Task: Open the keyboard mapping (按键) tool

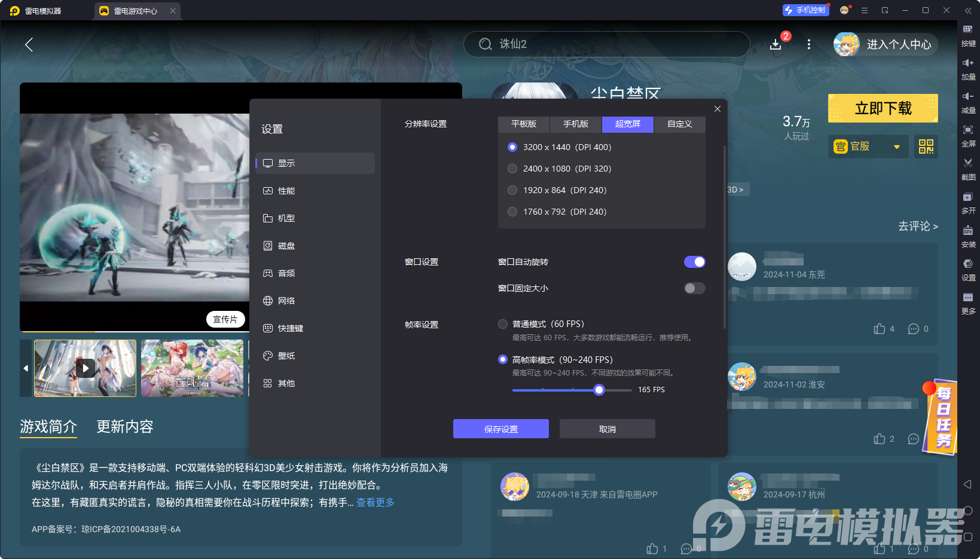Action: click(968, 29)
